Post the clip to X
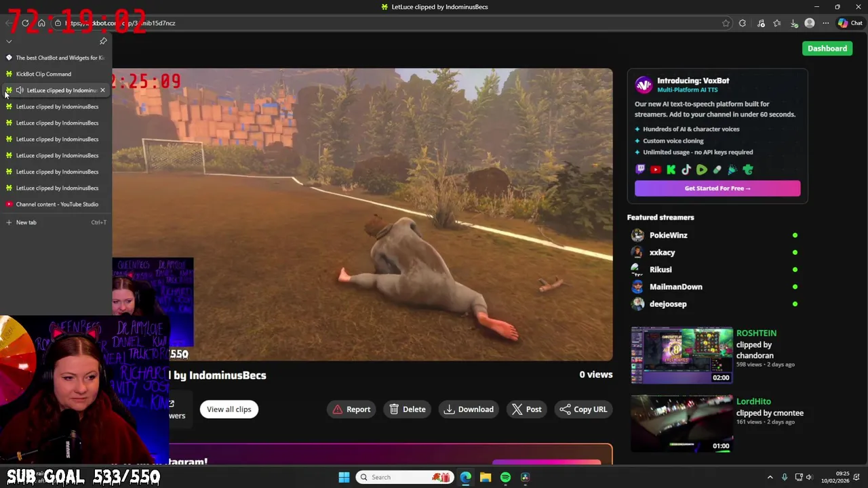This screenshot has height=488, width=868. point(527,409)
